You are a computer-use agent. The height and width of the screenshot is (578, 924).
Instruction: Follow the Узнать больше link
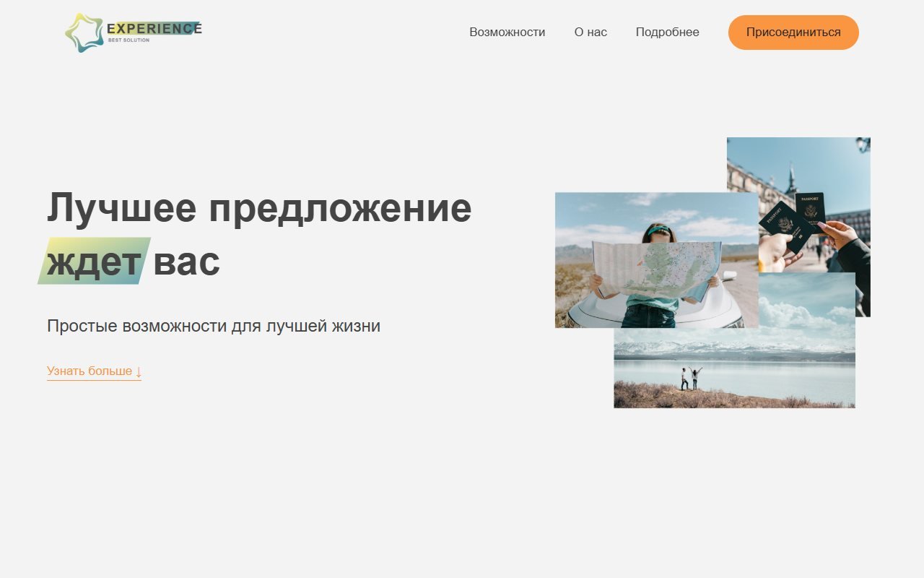(x=94, y=371)
